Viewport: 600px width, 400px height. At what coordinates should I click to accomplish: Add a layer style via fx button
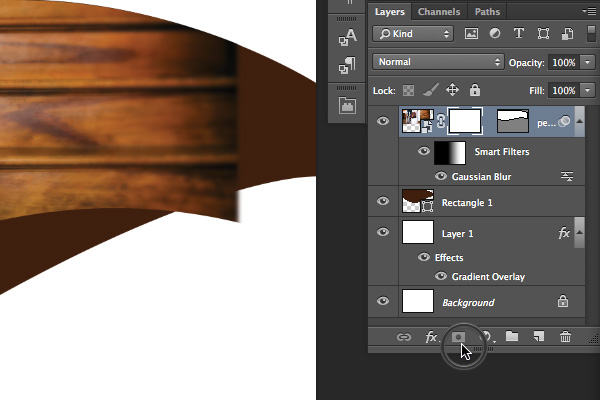(432, 337)
